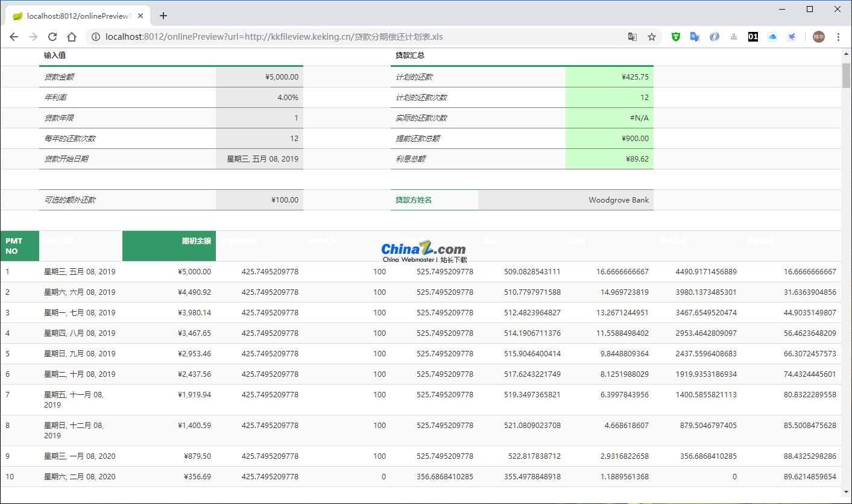The image size is (852, 504).
Task: Go back to the previous page
Action: coord(14,37)
